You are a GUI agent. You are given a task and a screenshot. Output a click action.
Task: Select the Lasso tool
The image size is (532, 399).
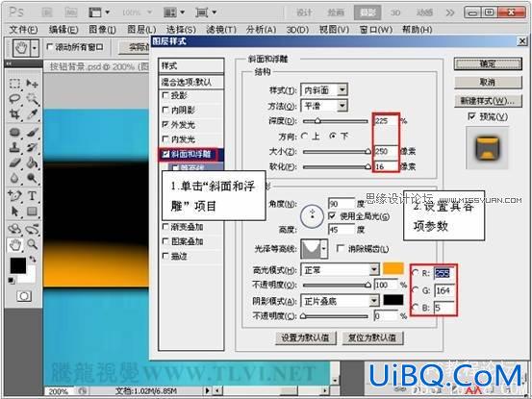pyautogui.click(x=14, y=99)
